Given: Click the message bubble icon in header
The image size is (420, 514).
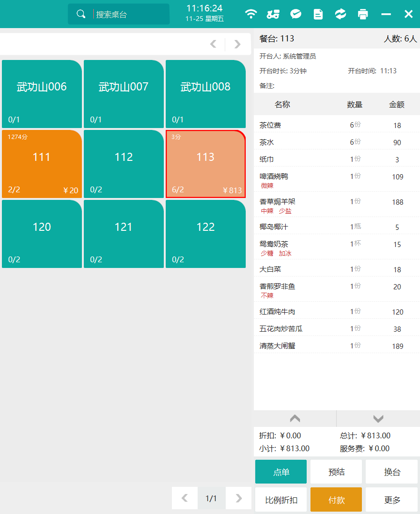Looking at the screenshot, I should (296, 14).
